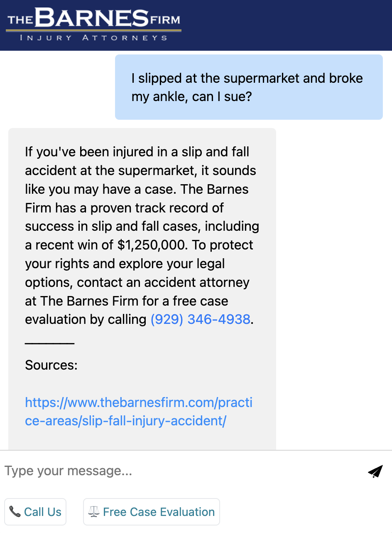This screenshot has height=533, width=392.
Task: Open The Barnes Firm logo
Action: pos(94,24)
